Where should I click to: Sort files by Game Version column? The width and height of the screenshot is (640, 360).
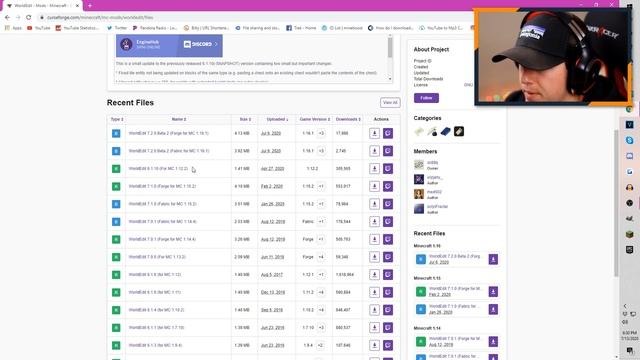315,119
